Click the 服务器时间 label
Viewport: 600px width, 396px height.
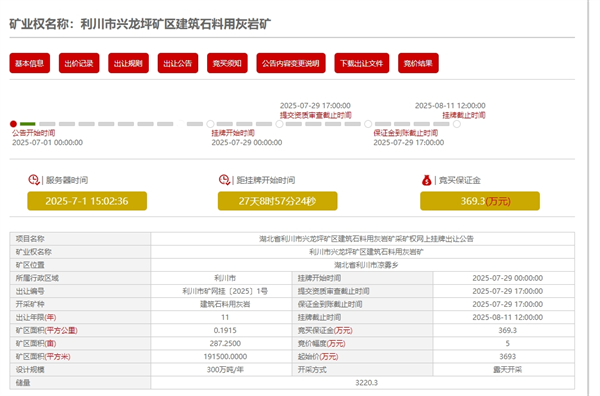67,180
